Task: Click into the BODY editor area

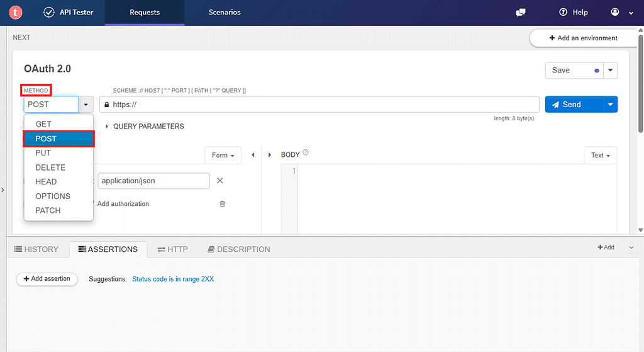Action: click(457, 199)
